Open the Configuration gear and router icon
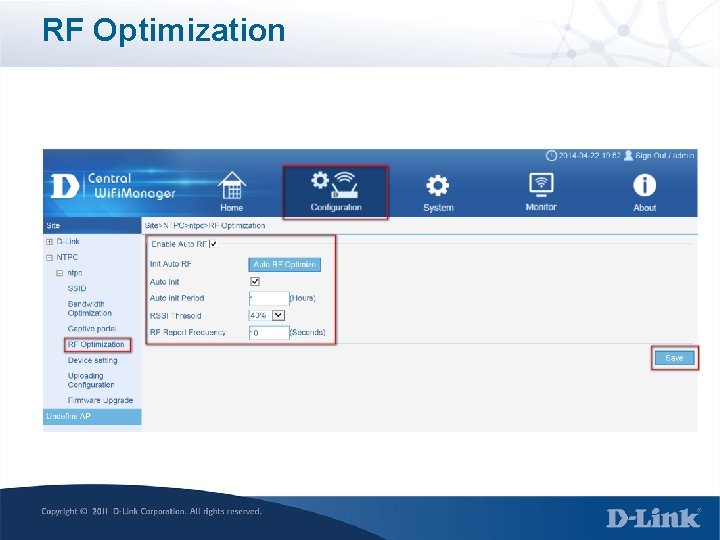This screenshot has height=540, width=720. pyautogui.click(x=335, y=185)
